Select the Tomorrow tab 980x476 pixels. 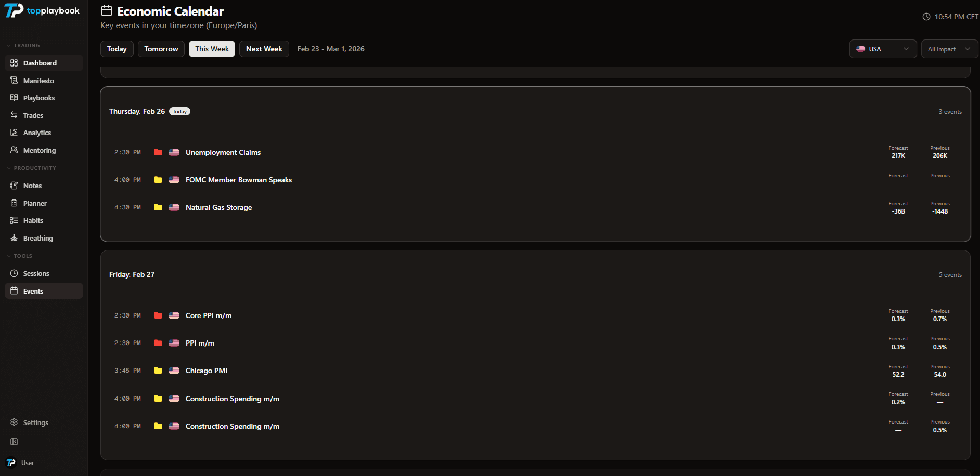click(161, 49)
